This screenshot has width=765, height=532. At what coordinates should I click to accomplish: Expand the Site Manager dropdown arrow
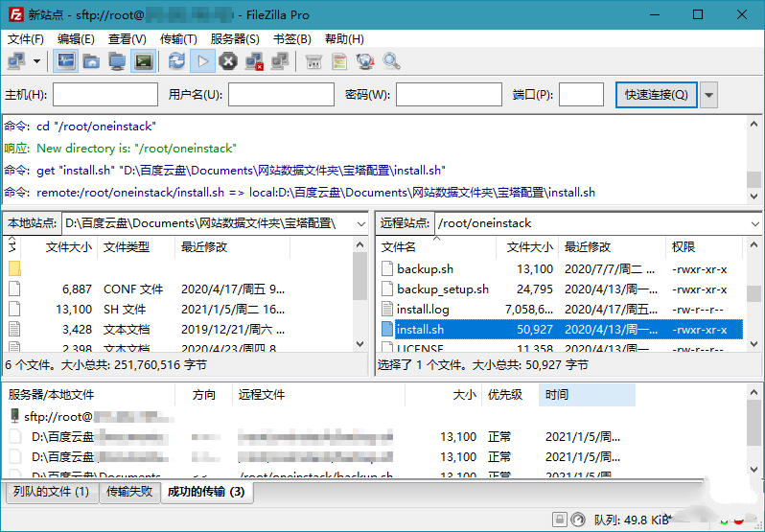pyautogui.click(x=37, y=61)
